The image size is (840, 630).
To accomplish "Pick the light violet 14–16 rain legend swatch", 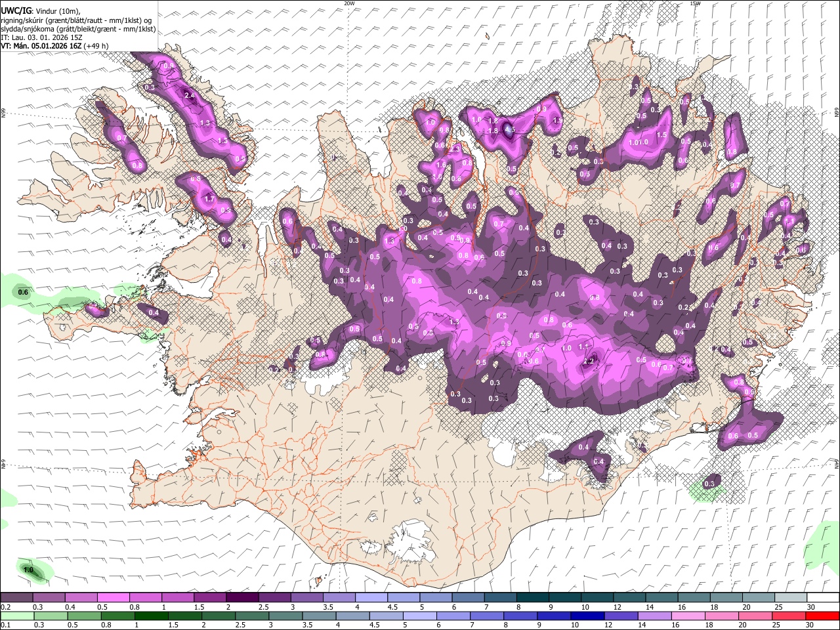I will tap(654, 616).
